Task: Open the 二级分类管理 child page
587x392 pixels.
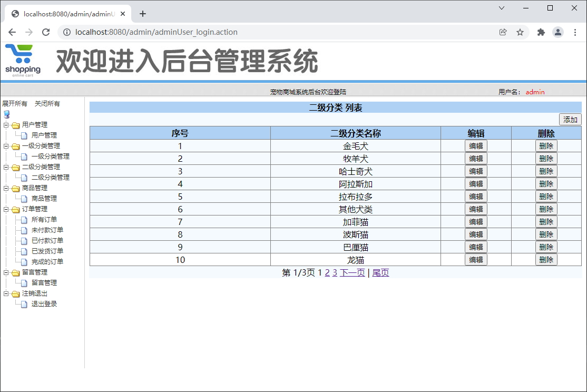Action: (x=51, y=178)
